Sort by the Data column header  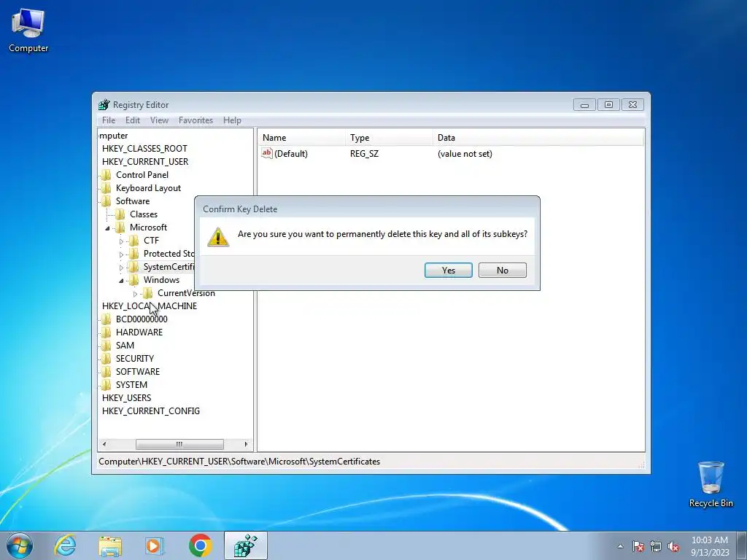[538, 138]
